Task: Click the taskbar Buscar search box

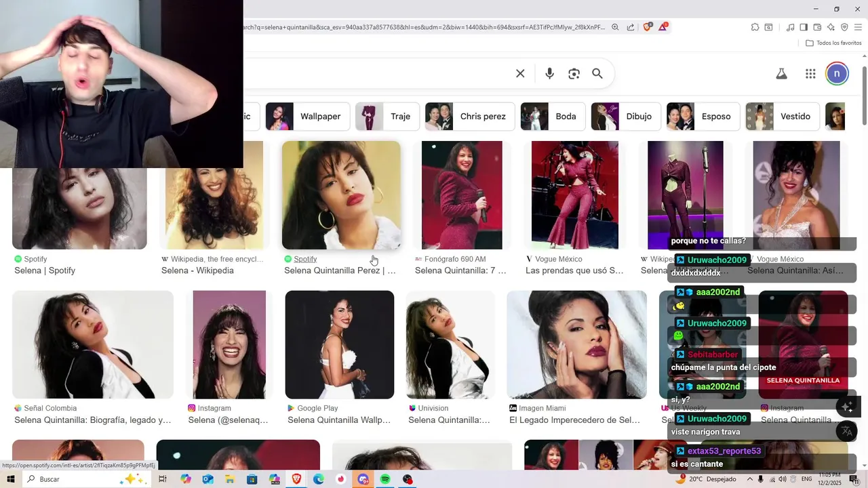Action: point(88,479)
